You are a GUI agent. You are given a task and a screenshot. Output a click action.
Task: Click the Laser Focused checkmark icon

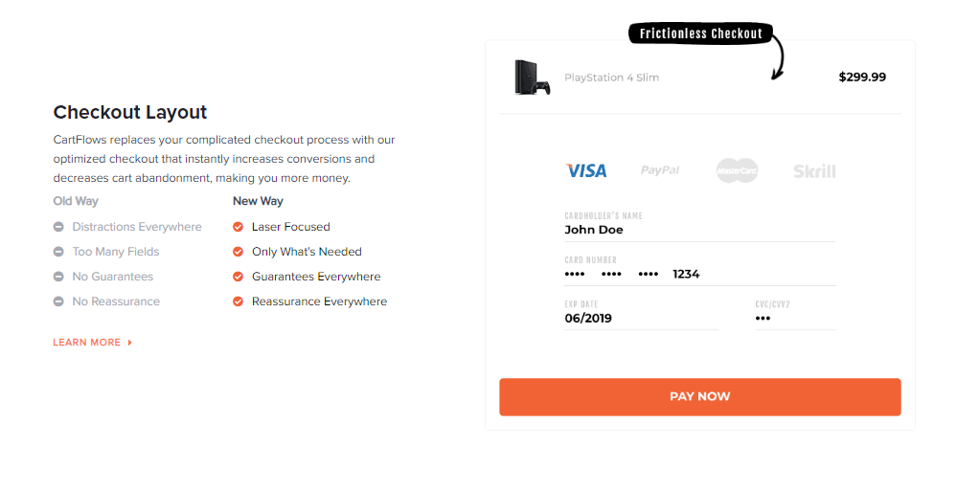(x=239, y=227)
